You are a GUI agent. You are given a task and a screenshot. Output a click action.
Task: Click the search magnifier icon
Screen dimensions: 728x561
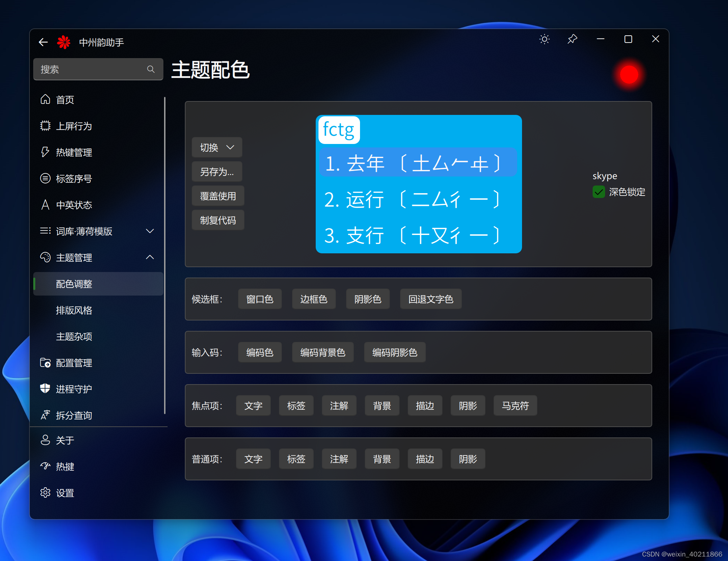151,69
